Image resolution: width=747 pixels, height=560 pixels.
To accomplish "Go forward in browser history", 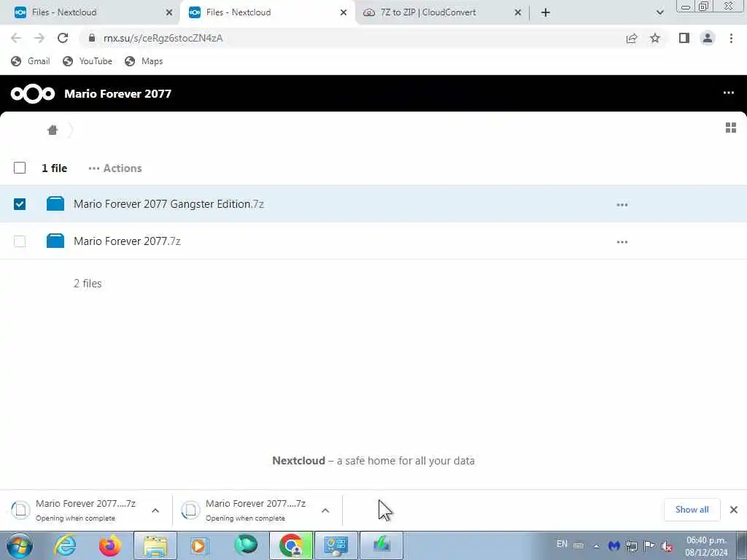I will (39, 38).
